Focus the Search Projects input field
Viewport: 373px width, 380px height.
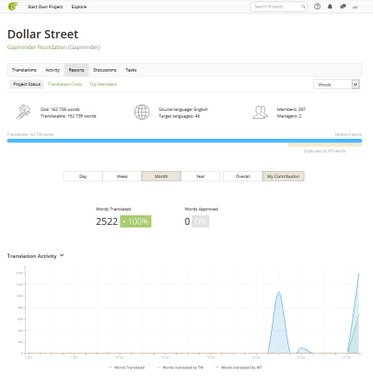pyautogui.click(x=275, y=6)
